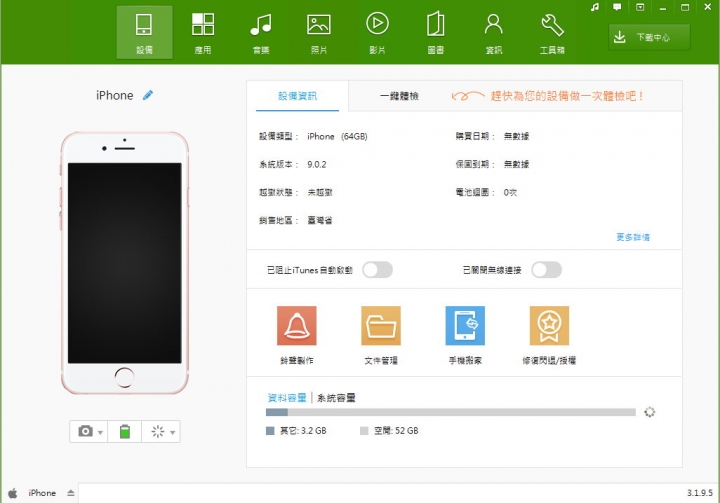Open the 影片 videos section

click(377, 33)
